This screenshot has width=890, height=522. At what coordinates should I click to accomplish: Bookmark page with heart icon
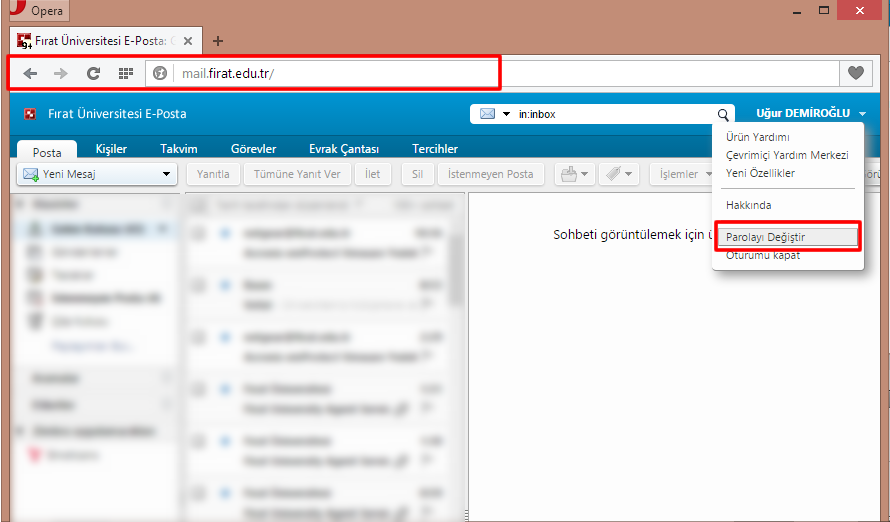855,73
